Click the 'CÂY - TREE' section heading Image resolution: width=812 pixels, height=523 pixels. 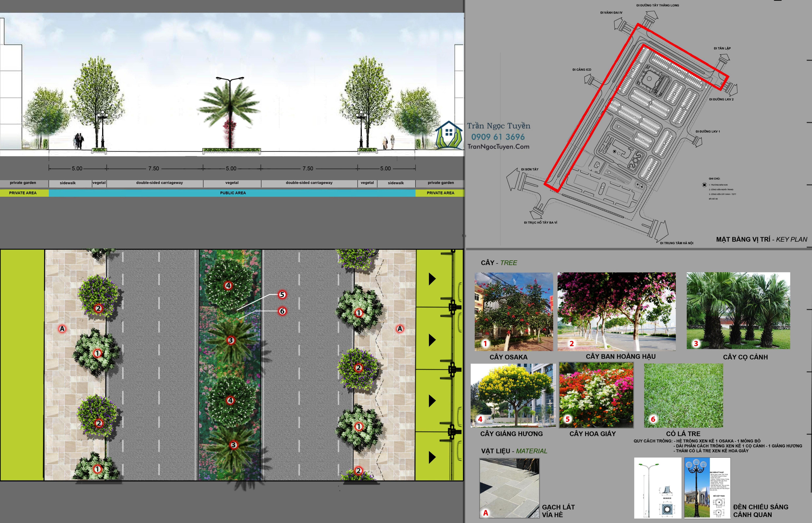click(499, 263)
